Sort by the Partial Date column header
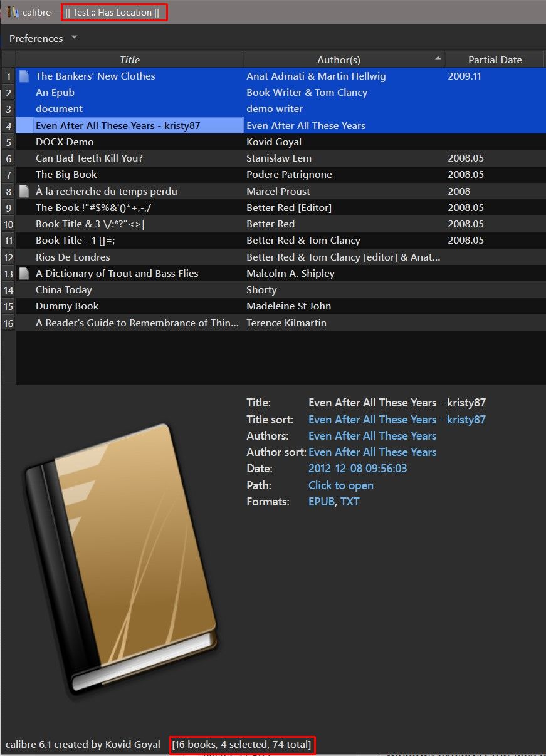This screenshot has height=756, width=546. [495, 60]
